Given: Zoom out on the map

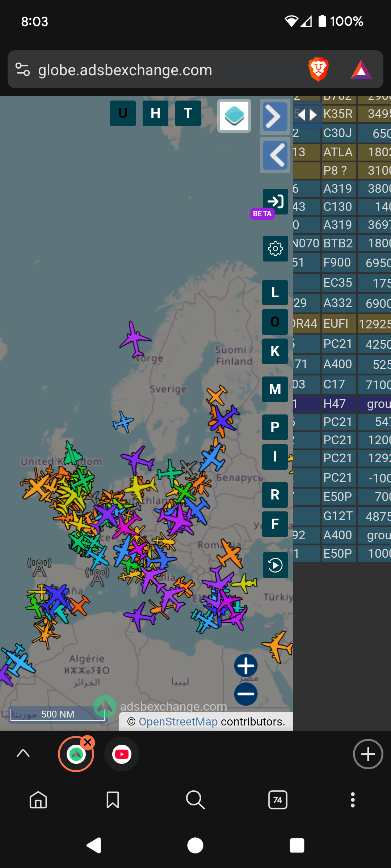Looking at the screenshot, I should (x=246, y=694).
